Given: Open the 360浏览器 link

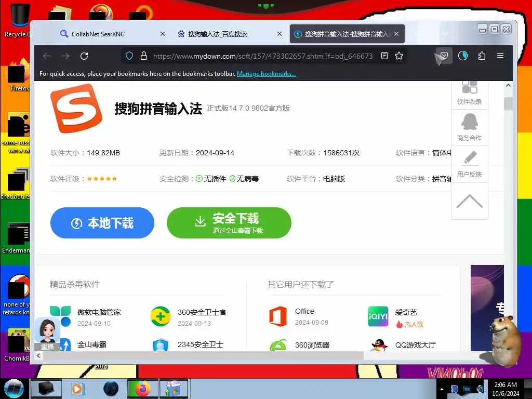Looking at the screenshot, I should point(312,345).
